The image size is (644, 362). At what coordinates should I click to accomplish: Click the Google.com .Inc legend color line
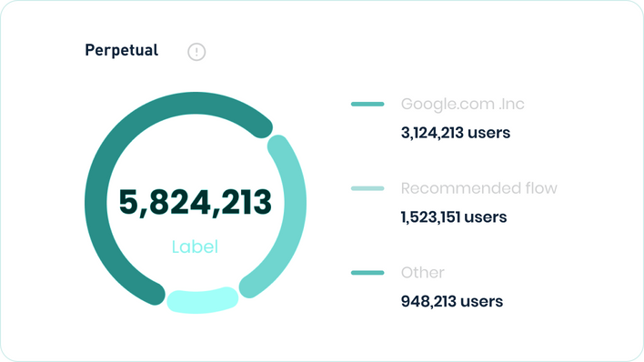(x=367, y=104)
